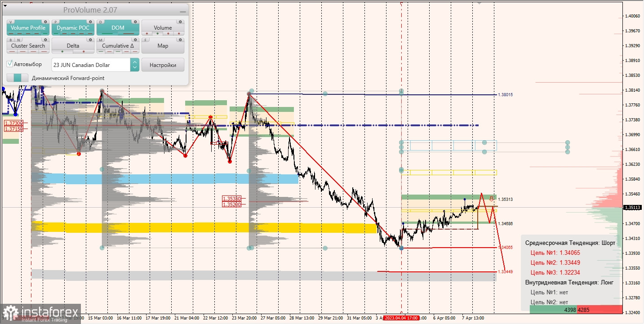Click the 1.40060 price axis label
Screen dimensions: 644x324
point(633,16)
